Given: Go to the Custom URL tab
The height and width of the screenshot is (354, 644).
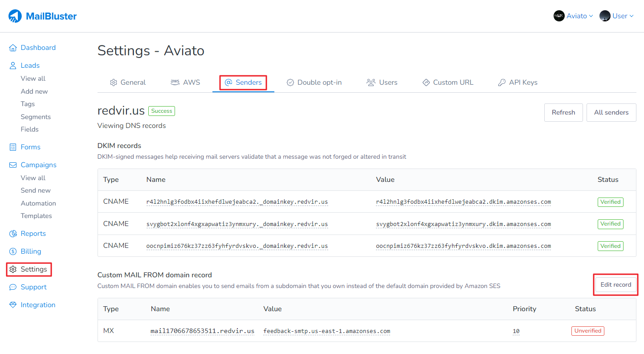Looking at the screenshot, I should 448,82.
